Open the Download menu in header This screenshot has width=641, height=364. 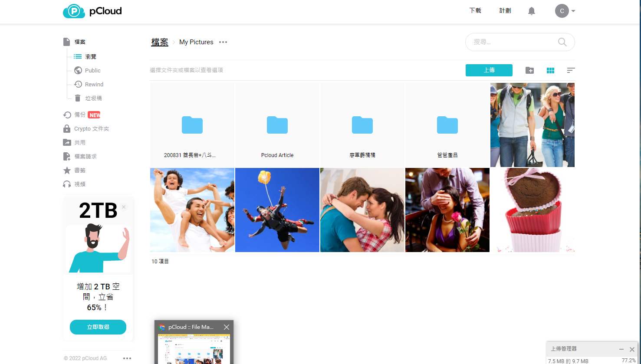pos(475,10)
